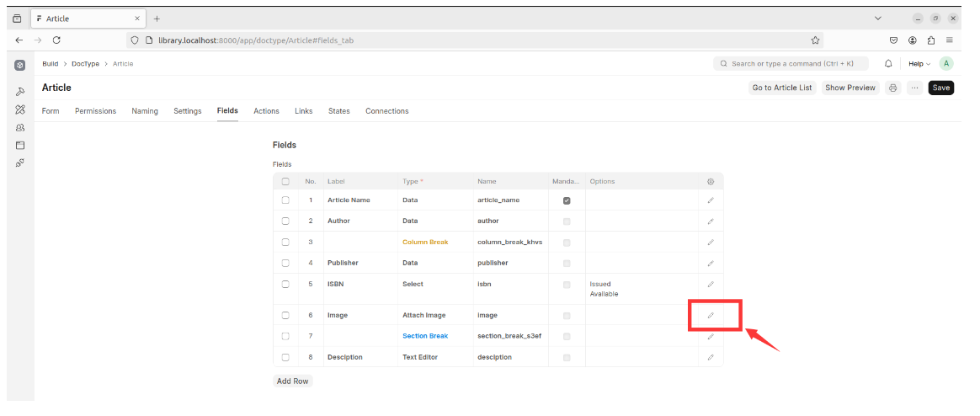Click the print icon next to Show Preview
The image size is (980, 416).
tap(893, 88)
